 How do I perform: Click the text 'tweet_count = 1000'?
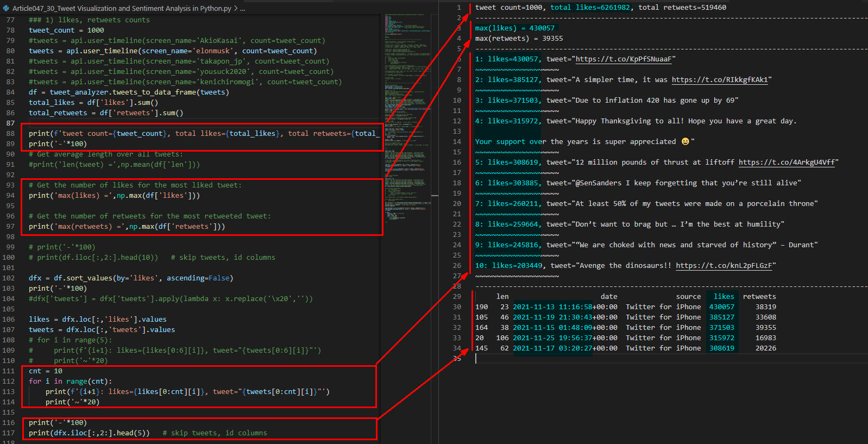click(66, 30)
